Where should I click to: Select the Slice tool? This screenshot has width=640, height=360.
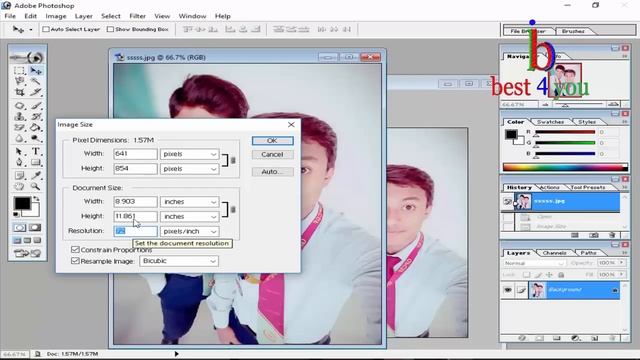pos(36,92)
